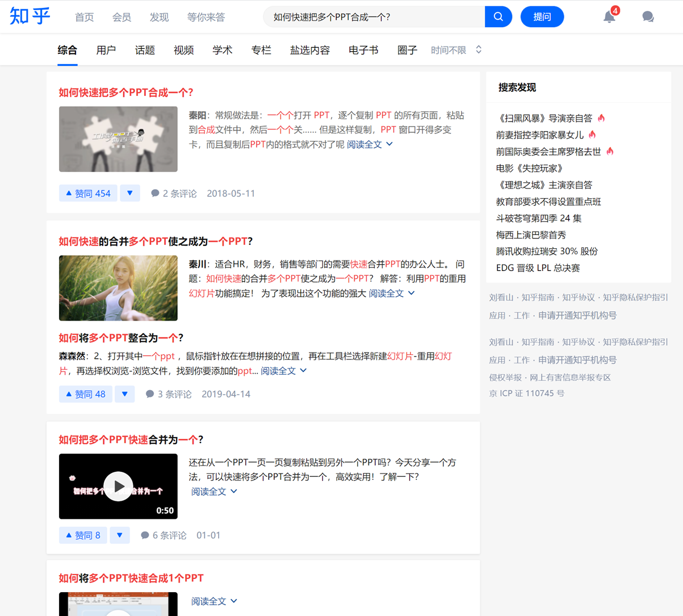Open the 时间不限 time filter dropdown

click(456, 50)
